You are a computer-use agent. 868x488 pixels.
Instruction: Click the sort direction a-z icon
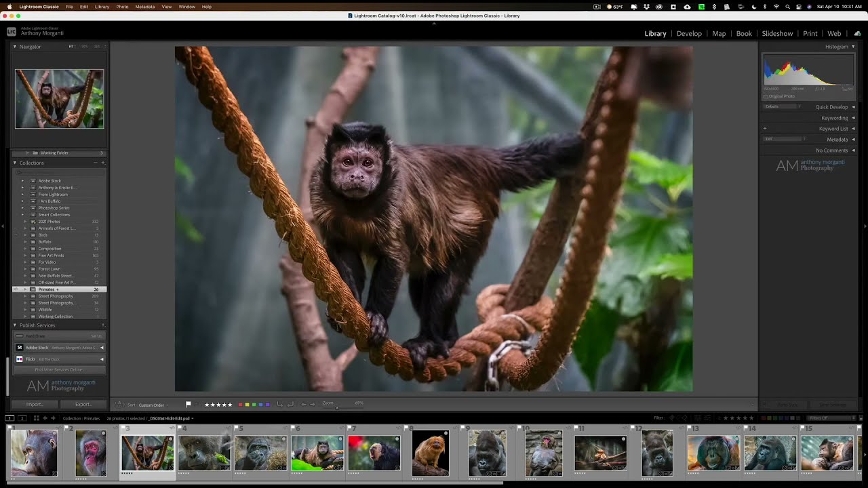[x=119, y=405]
